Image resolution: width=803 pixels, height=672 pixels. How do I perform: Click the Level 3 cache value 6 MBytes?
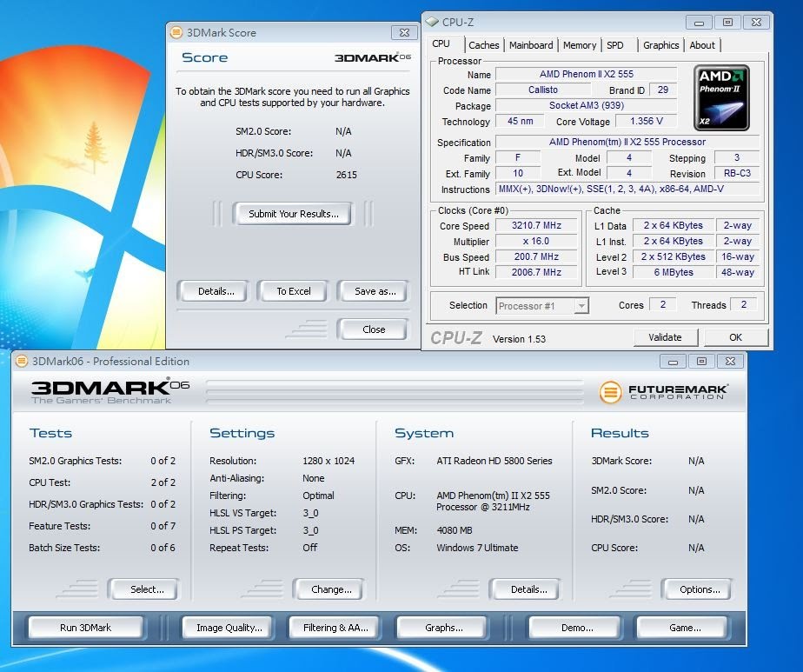click(673, 272)
